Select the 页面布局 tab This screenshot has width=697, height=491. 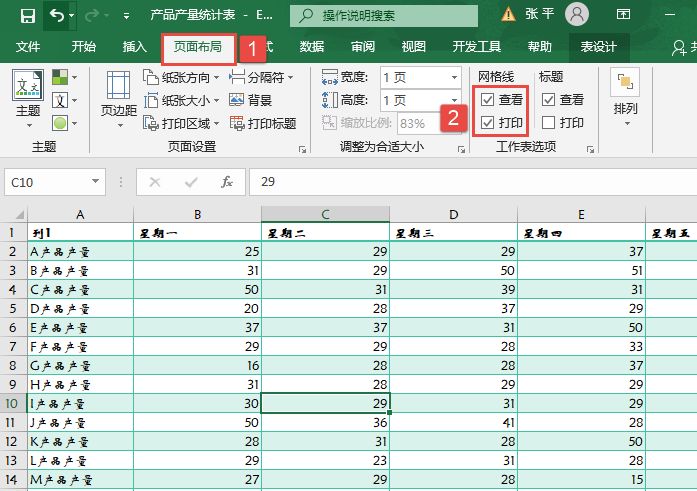coord(198,47)
